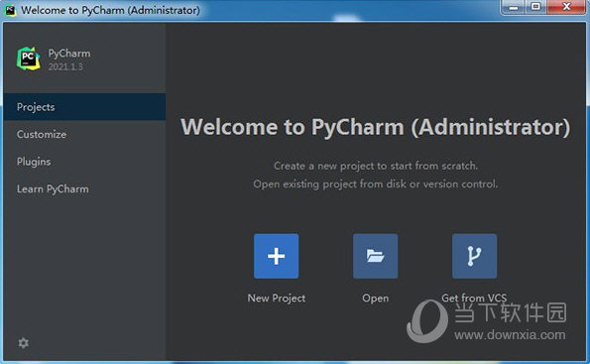Close the PyCharm welcome window
The width and height of the screenshot is (590, 364).
tap(566, 7)
